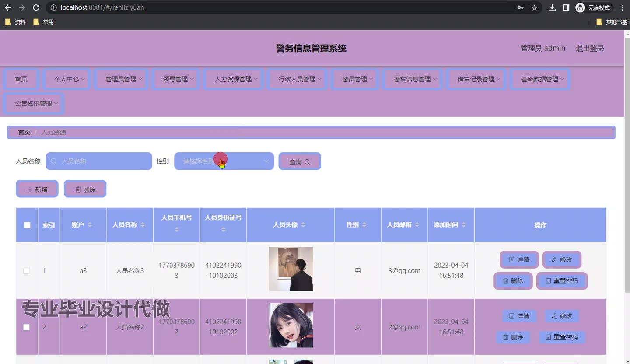Open the avatar photo in the 女 row
Image resolution: width=630 pixels, height=364 pixels.
290,325
